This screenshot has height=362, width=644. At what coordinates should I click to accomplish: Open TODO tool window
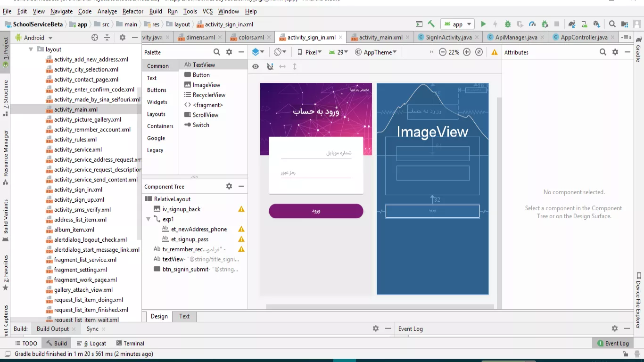click(x=26, y=343)
